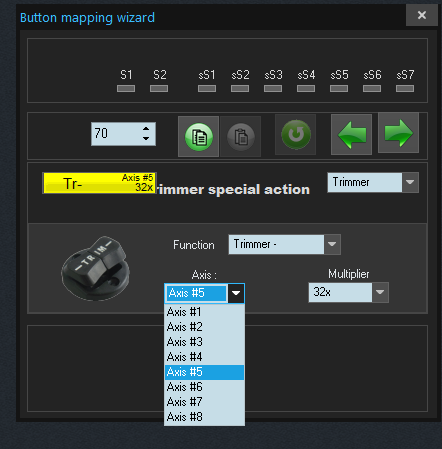This screenshot has width=442, height=449.
Task: Open the Function dropdown showing Trimmer -
Action: click(x=332, y=244)
